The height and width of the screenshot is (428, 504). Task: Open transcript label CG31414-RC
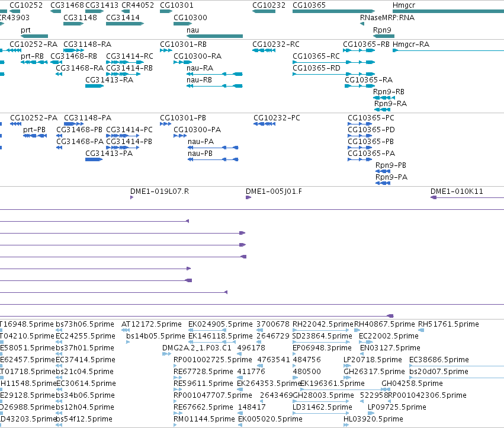130,56
